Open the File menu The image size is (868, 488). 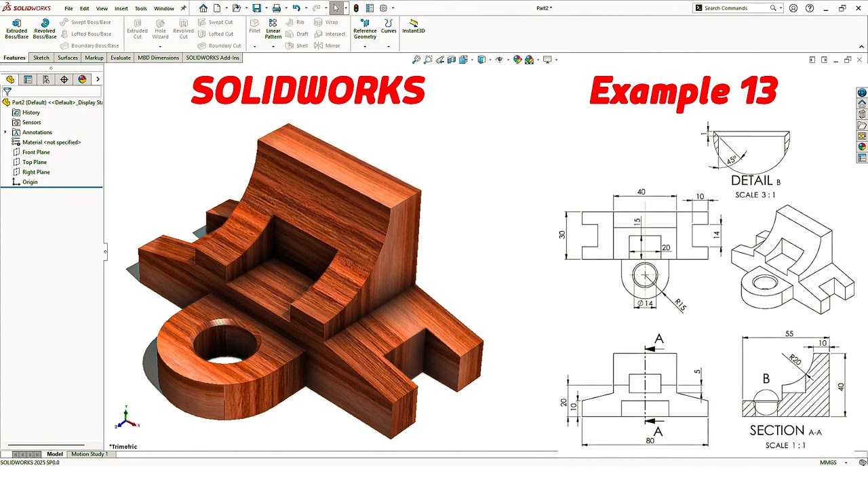point(68,9)
